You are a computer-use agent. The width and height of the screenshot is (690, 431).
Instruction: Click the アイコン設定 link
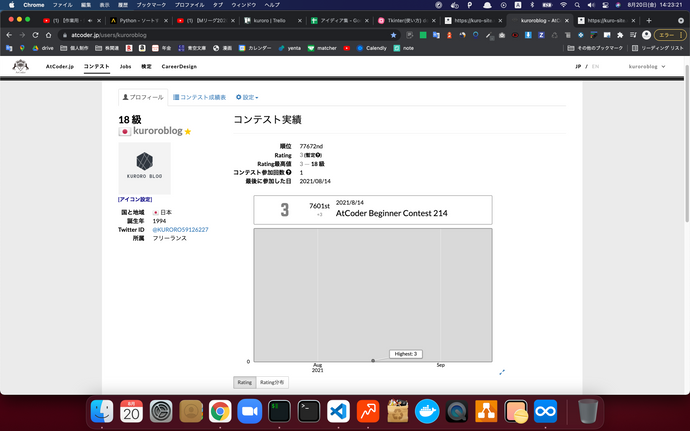(x=135, y=199)
